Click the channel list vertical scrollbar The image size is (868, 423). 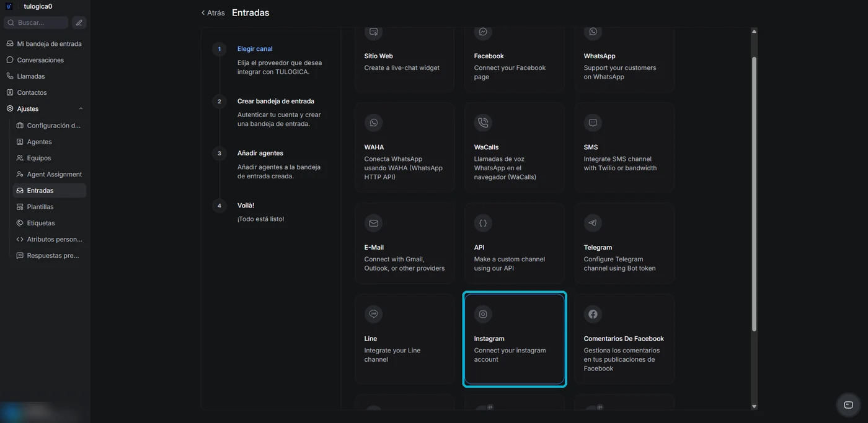pos(754,194)
